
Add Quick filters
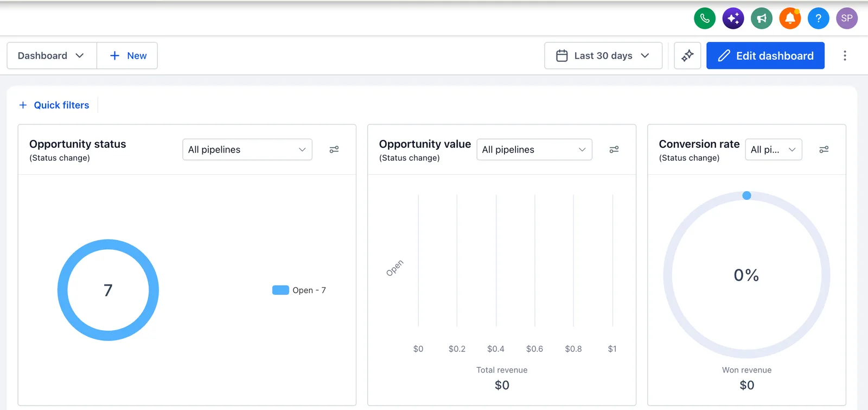coord(54,105)
